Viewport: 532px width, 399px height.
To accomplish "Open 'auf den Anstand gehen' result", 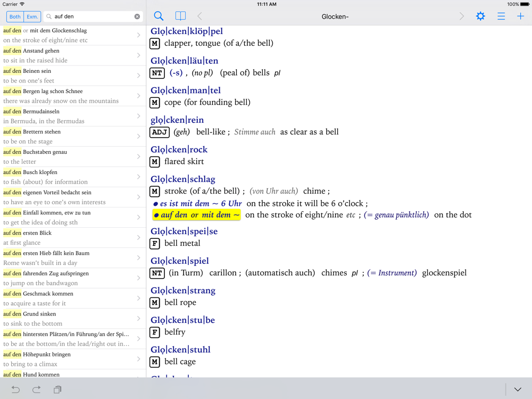I will 73,55.
